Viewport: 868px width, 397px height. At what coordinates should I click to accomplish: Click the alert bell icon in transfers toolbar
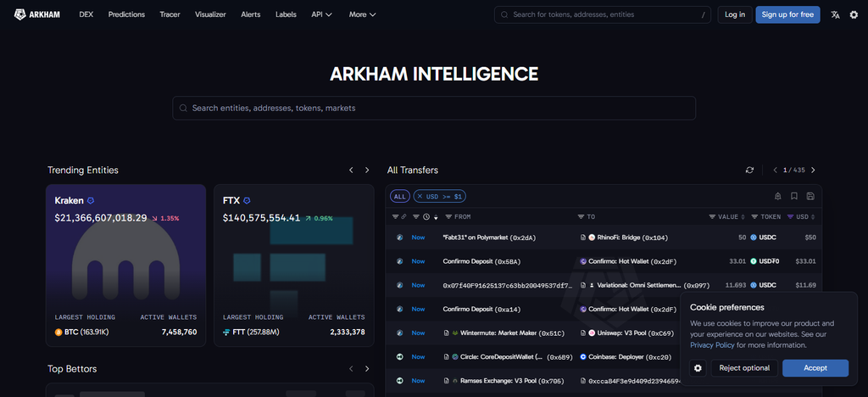(778, 196)
